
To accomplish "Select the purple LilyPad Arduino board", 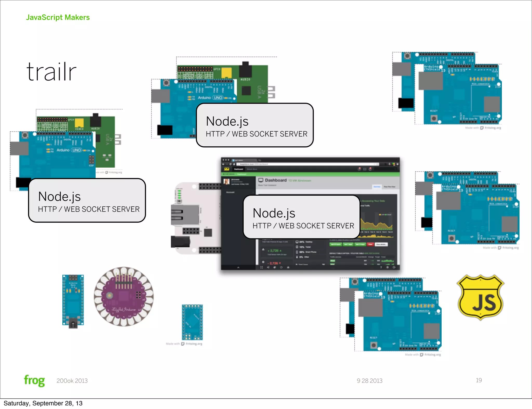I will 124,296.
